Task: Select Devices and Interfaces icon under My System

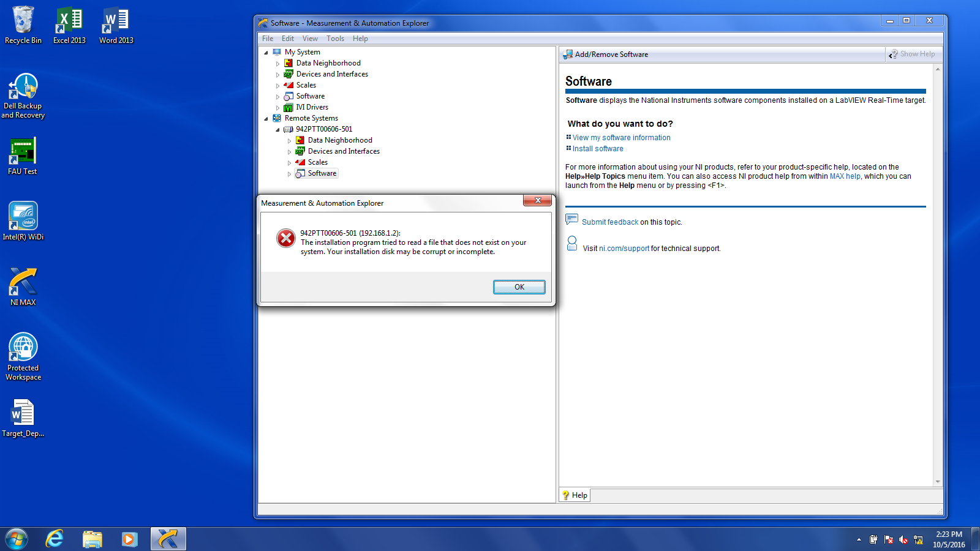Action: [x=288, y=74]
